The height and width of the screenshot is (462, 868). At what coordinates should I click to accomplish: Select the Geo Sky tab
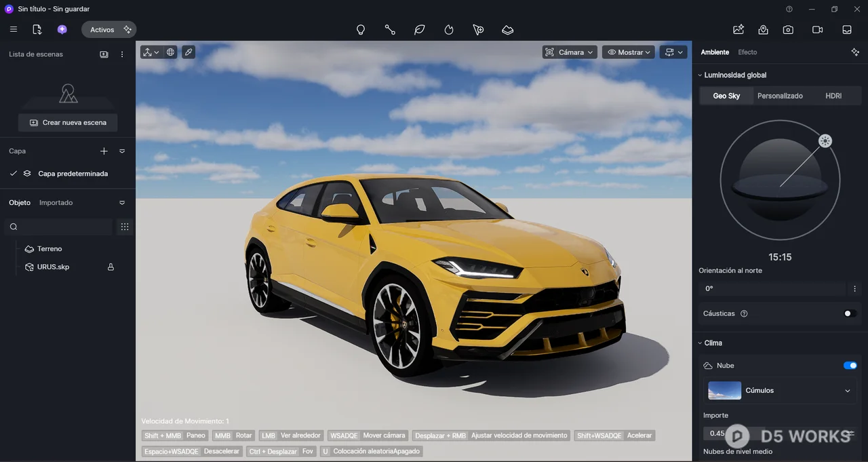pos(726,96)
